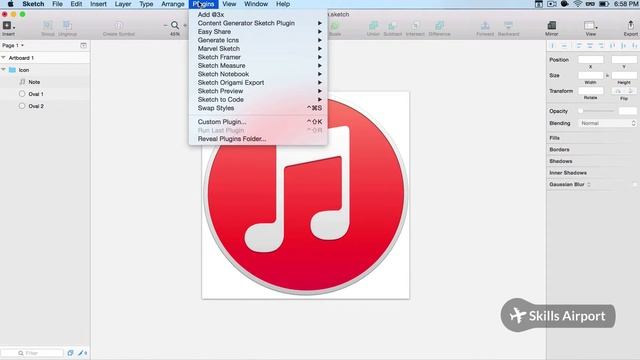Expand the Sketch to Code submenu

point(258,100)
